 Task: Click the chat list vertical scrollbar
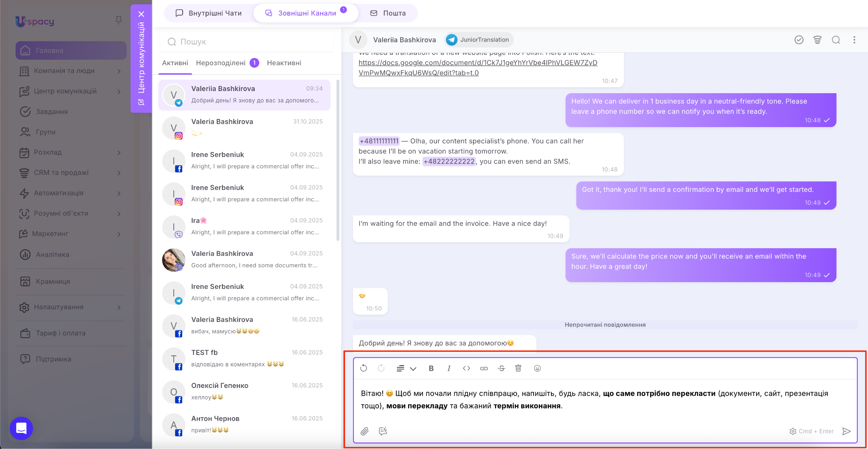click(x=338, y=161)
